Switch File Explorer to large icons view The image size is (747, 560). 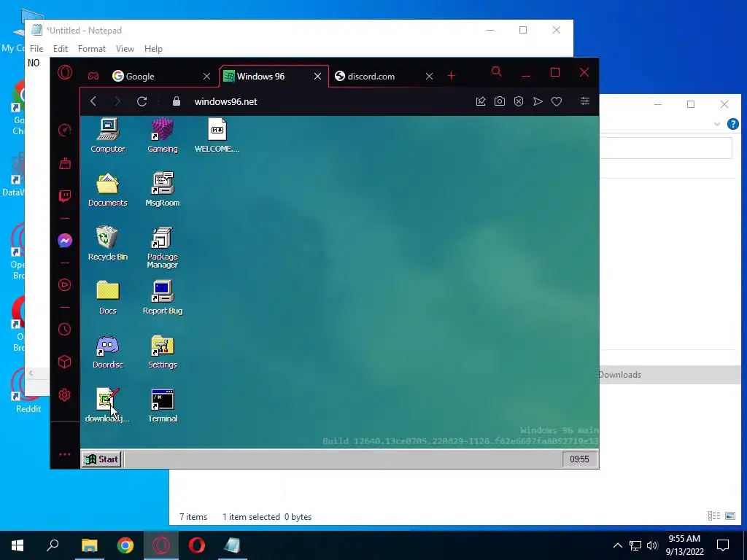click(x=729, y=516)
